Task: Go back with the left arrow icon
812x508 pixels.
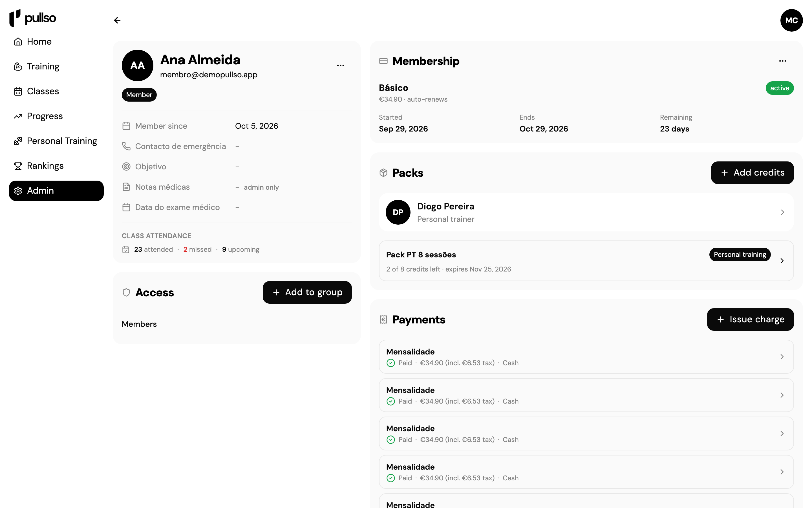Action: tap(117, 21)
